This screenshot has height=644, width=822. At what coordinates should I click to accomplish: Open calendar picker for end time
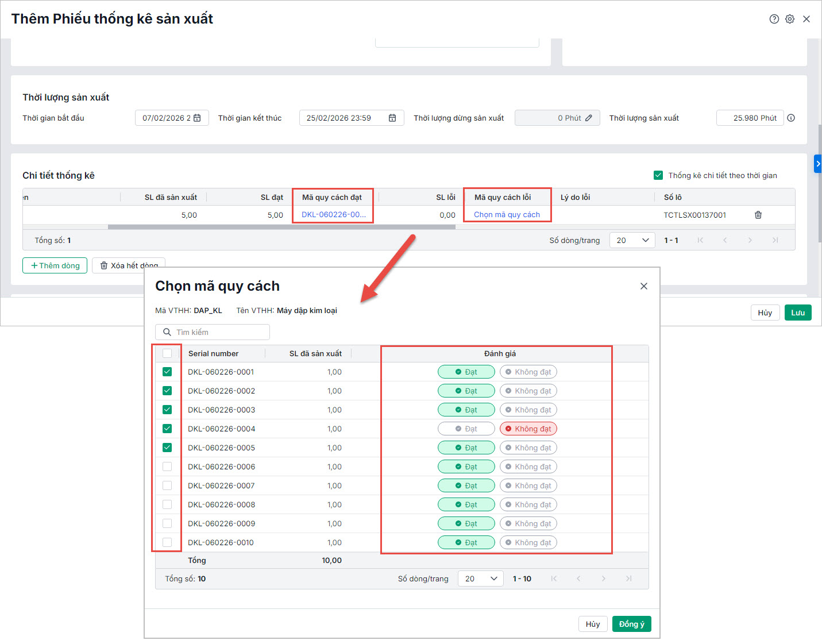392,118
